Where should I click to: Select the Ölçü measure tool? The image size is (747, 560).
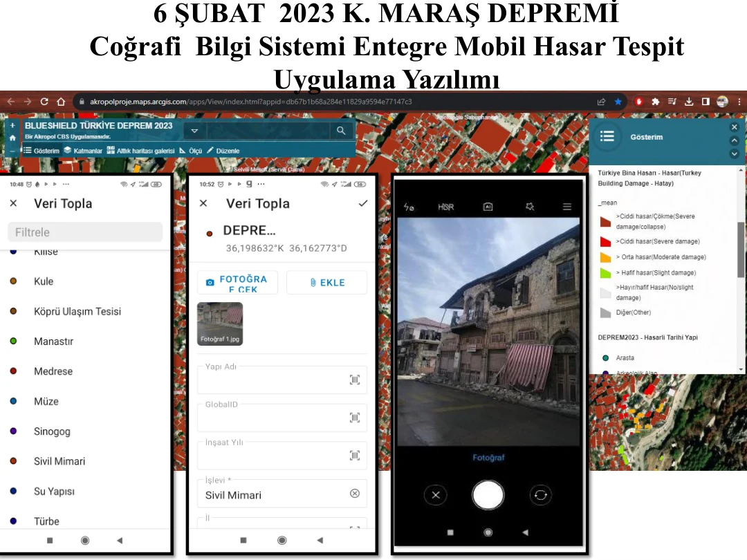191,151
